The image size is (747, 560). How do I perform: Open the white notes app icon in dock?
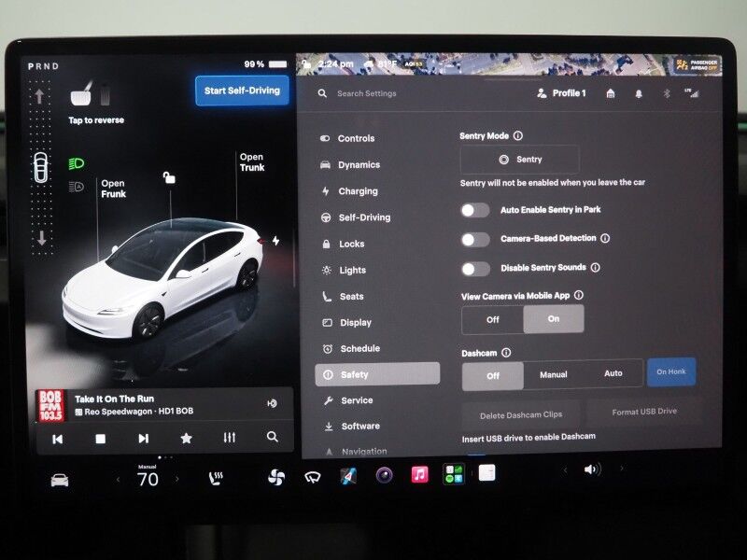(486, 473)
